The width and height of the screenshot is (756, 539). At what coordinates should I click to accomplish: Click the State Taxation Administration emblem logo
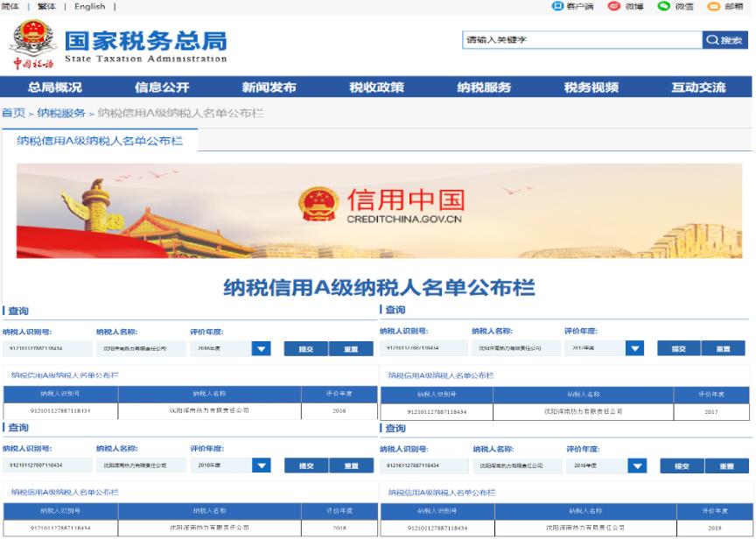(x=32, y=42)
